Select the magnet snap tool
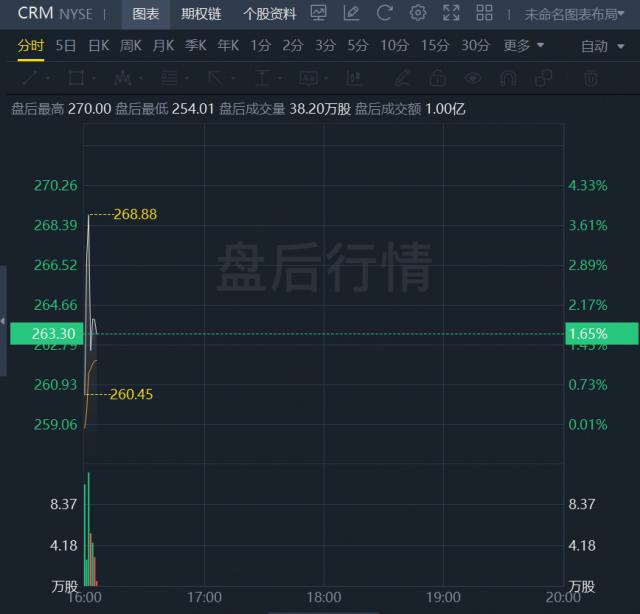Image resolution: width=640 pixels, height=614 pixels. pyautogui.click(x=508, y=77)
